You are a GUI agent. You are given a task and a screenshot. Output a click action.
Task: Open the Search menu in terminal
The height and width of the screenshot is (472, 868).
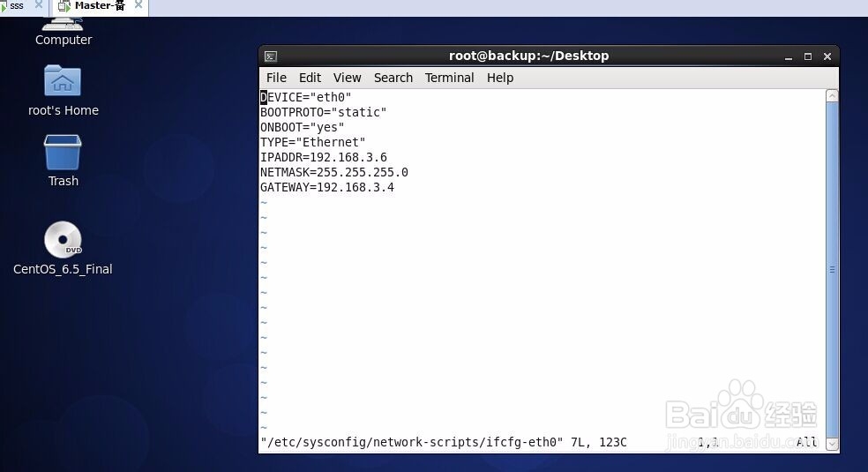pos(393,78)
